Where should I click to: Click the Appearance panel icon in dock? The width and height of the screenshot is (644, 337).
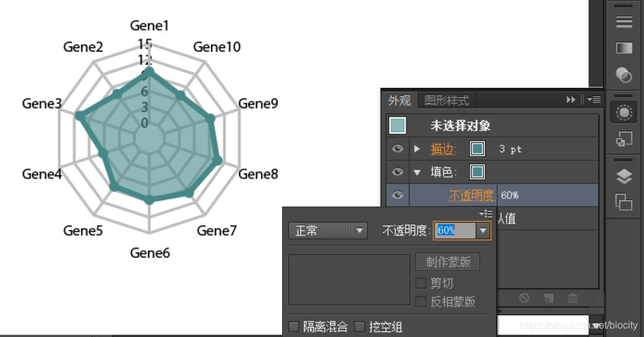[624, 113]
